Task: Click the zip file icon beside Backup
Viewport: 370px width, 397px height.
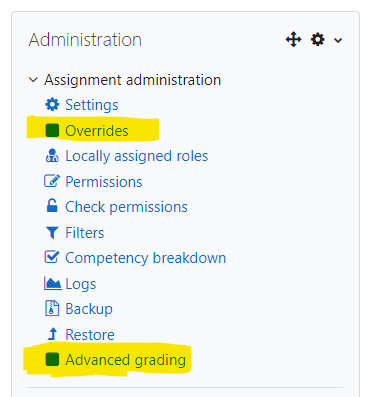Action: point(52,308)
